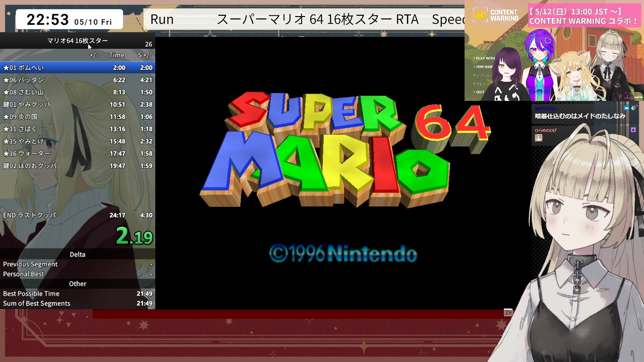Click the PLAY WITH menu entry

[484, 58]
